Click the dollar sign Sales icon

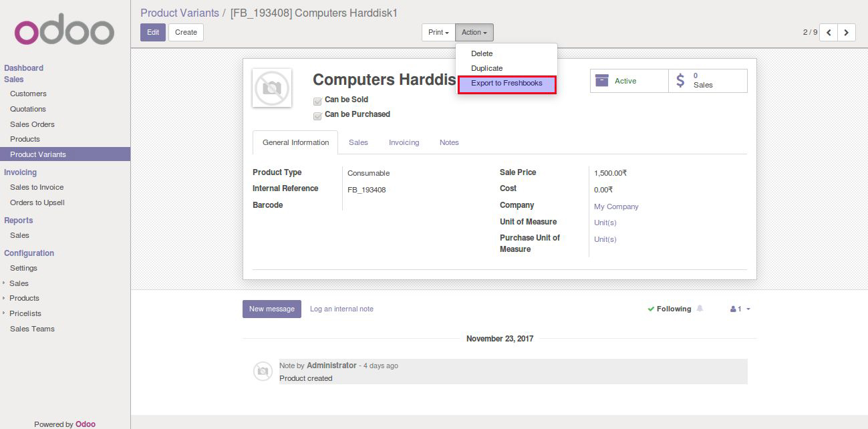[x=680, y=80]
